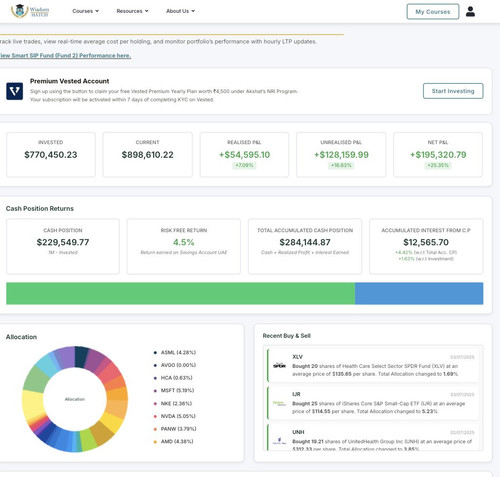Screen dimensions: 500x477
Task: Open the Smart SIP Fund Performance link
Action: (65, 56)
